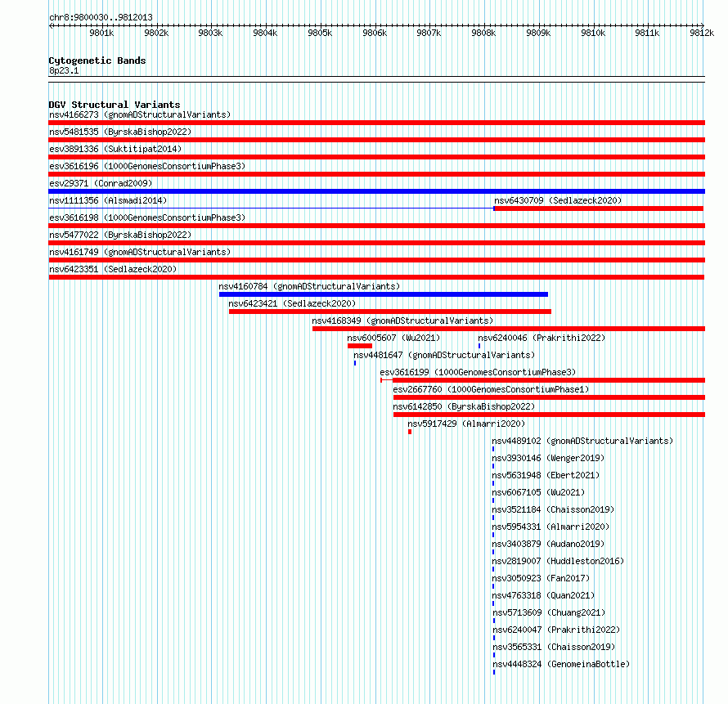Click the blue nsv4160784 feature bar

coord(384,294)
